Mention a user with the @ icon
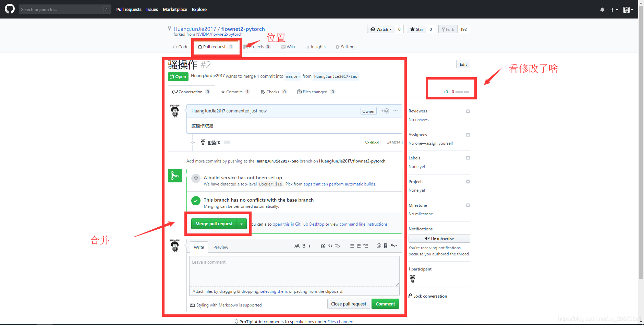 point(379,246)
